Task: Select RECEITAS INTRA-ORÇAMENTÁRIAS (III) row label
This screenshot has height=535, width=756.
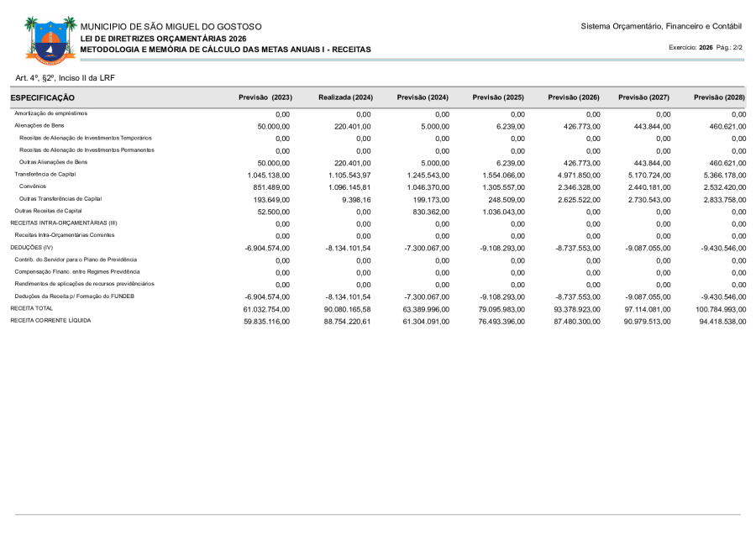Action: (64, 223)
